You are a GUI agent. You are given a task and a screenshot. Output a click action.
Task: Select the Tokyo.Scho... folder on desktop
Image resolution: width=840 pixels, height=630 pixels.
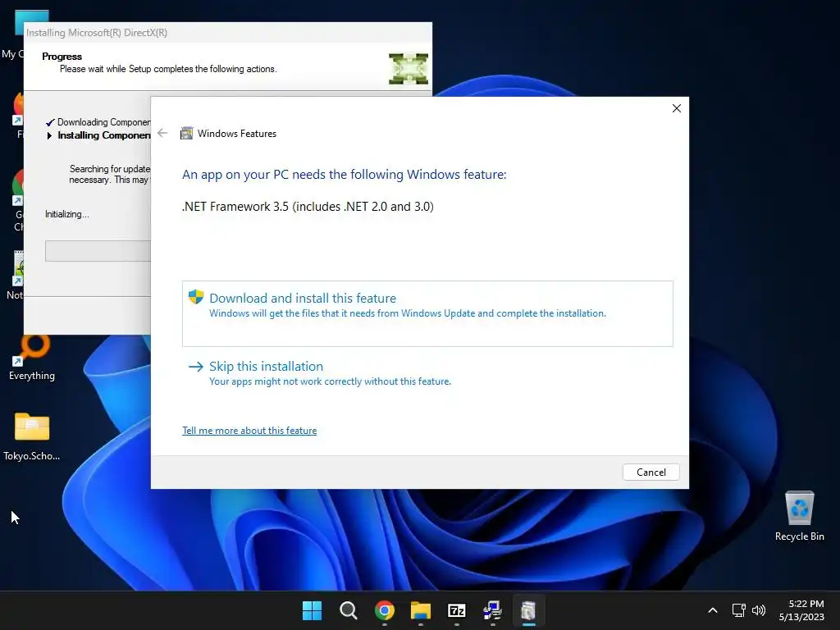pos(32,436)
